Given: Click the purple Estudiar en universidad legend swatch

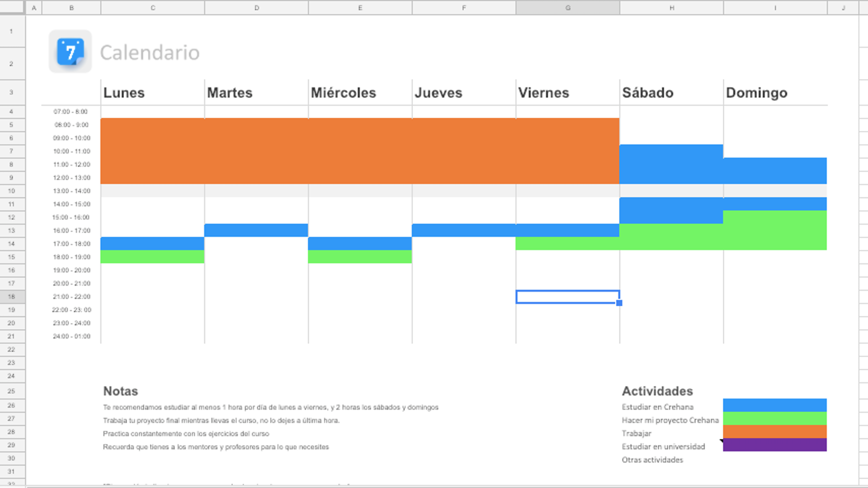Looking at the screenshot, I should 774,445.
